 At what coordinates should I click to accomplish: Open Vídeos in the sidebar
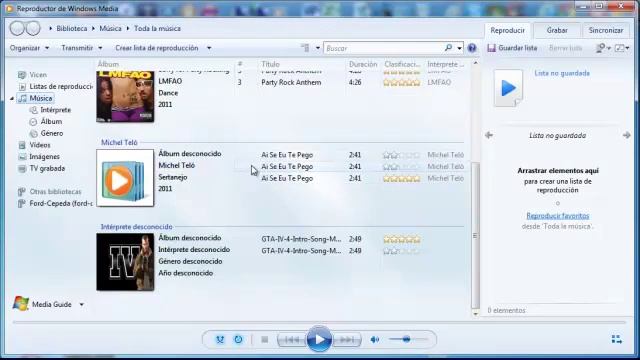click(x=40, y=145)
